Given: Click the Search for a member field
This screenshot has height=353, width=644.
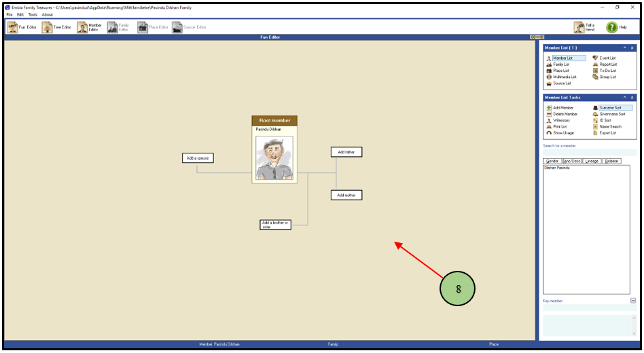Looking at the screenshot, I should (588, 153).
